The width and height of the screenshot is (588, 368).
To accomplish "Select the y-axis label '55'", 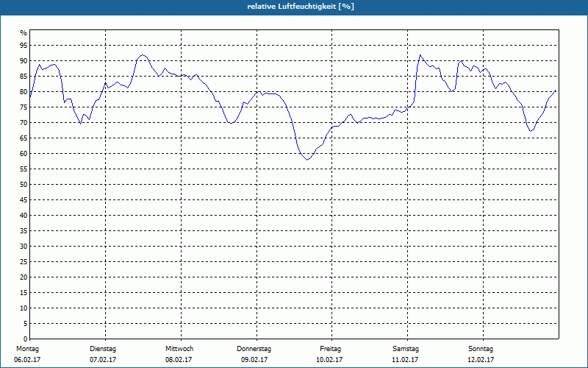I will pyautogui.click(x=24, y=169).
